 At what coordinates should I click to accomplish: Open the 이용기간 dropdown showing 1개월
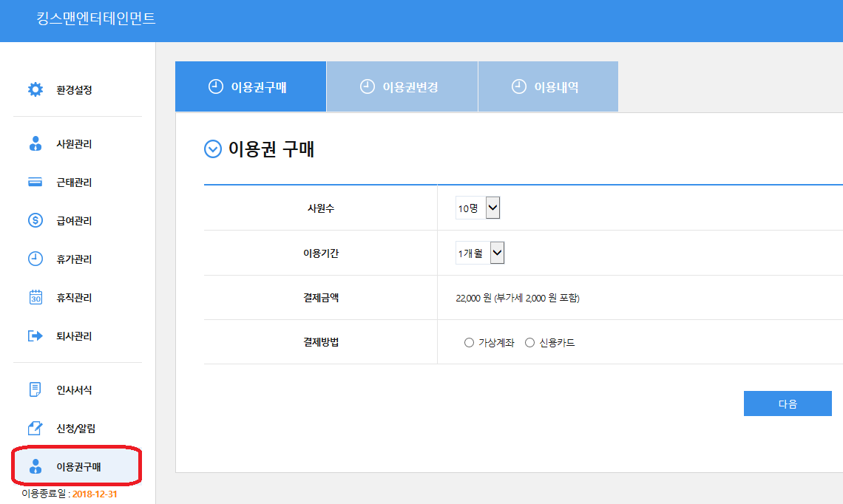480,253
